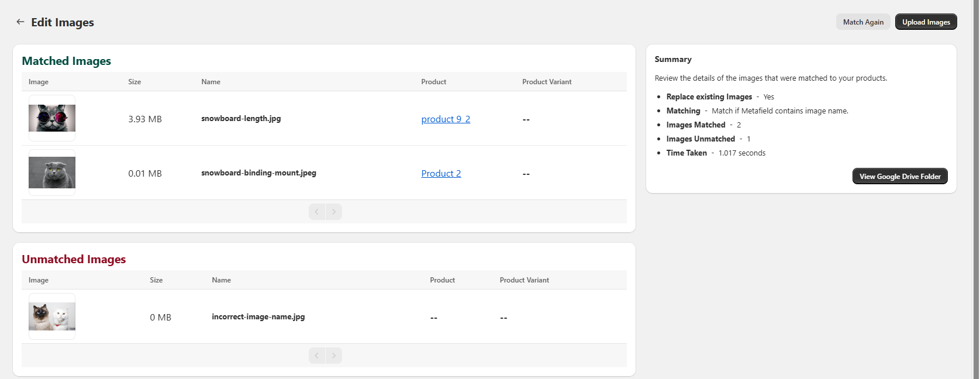Image resolution: width=980 pixels, height=379 pixels.
Task: Open View Google Drive Folder
Action: pyautogui.click(x=899, y=177)
